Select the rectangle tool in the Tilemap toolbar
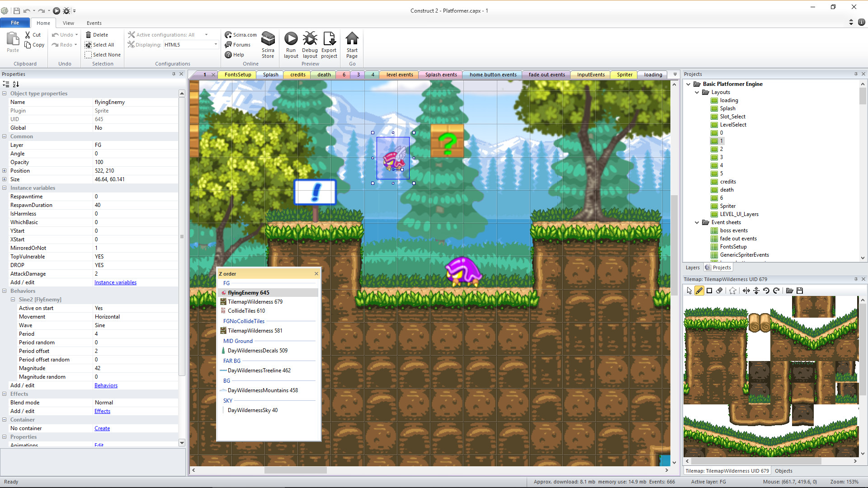Viewport: 868px width, 488px height. point(710,291)
